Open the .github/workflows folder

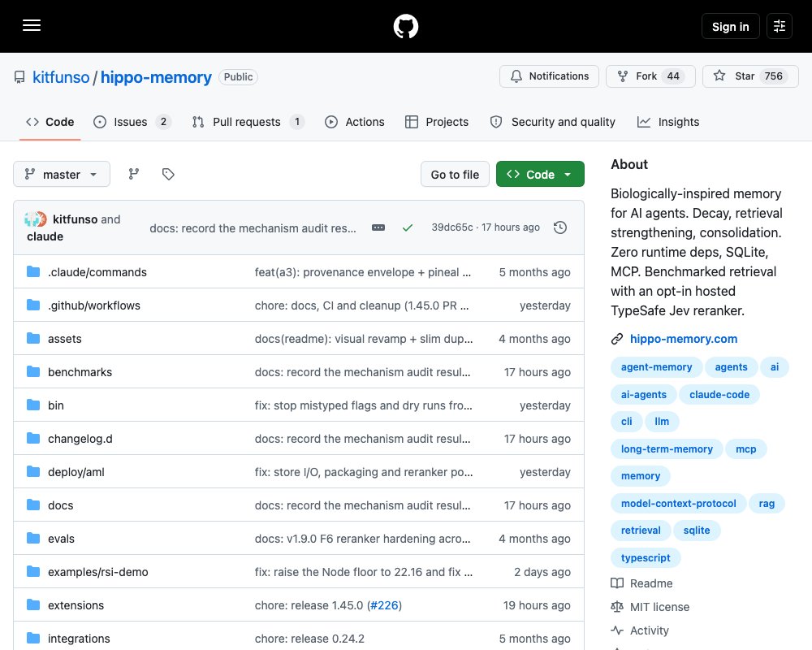(x=93, y=305)
